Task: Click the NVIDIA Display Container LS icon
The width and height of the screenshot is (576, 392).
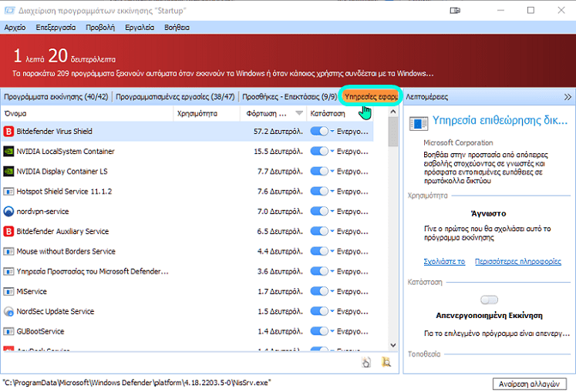Action: pos(8,172)
